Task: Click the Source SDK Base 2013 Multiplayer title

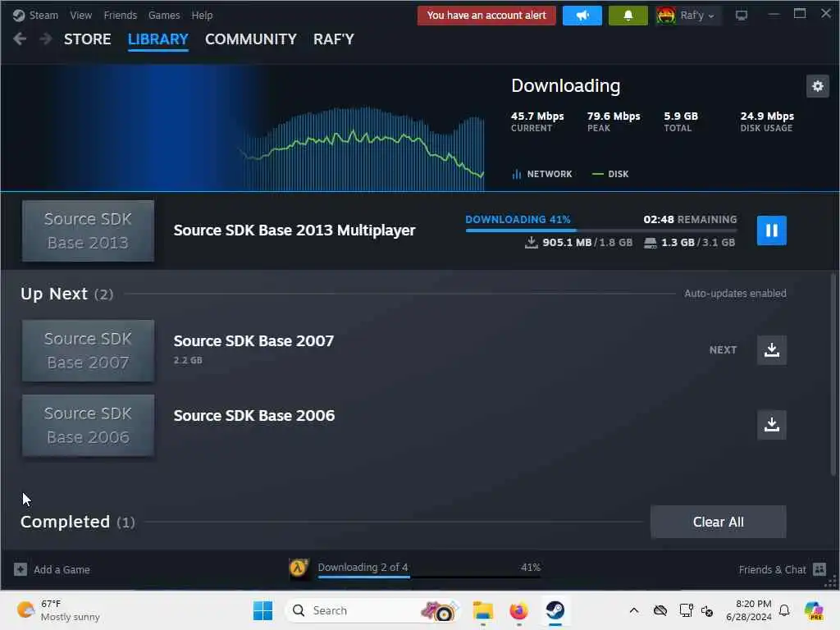Action: coord(294,231)
